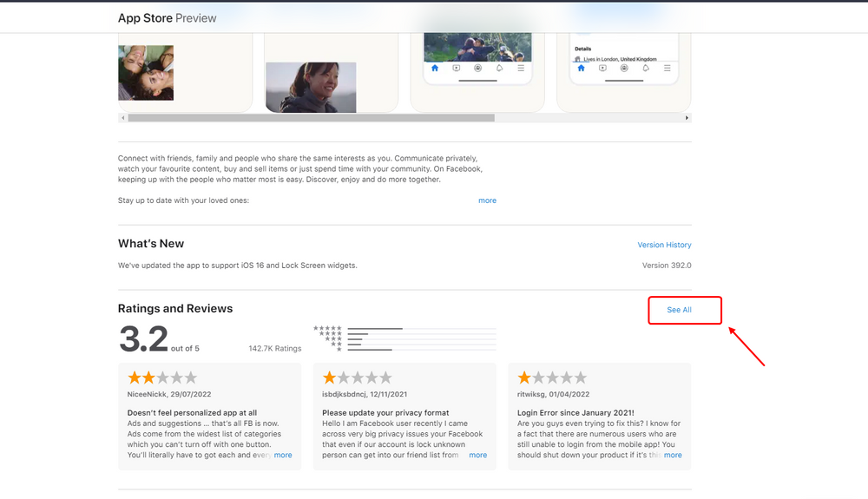
Task: Open third screenshot showing people hugging
Action: (x=477, y=73)
